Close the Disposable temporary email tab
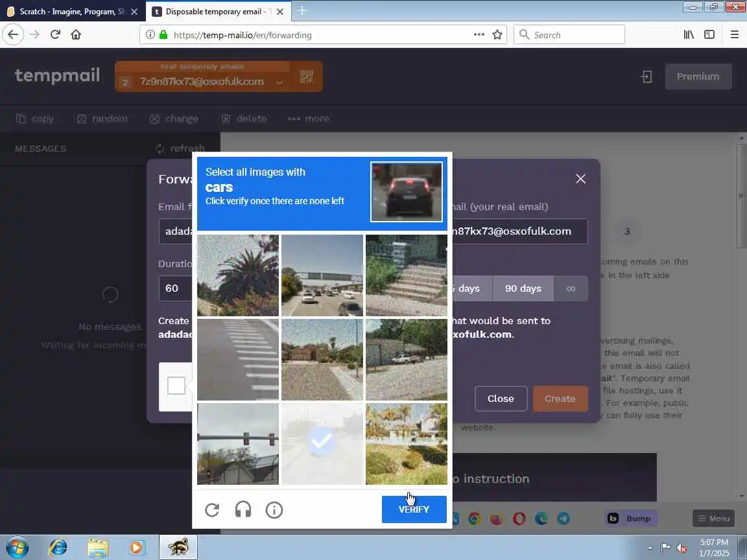The height and width of the screenshot is (560, 747). [280, 12]
